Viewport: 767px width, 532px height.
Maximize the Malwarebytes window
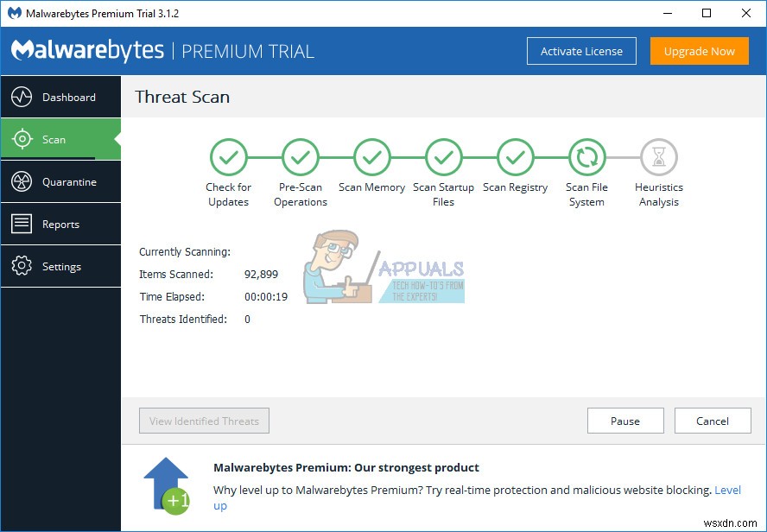click(x=707, y=13)
